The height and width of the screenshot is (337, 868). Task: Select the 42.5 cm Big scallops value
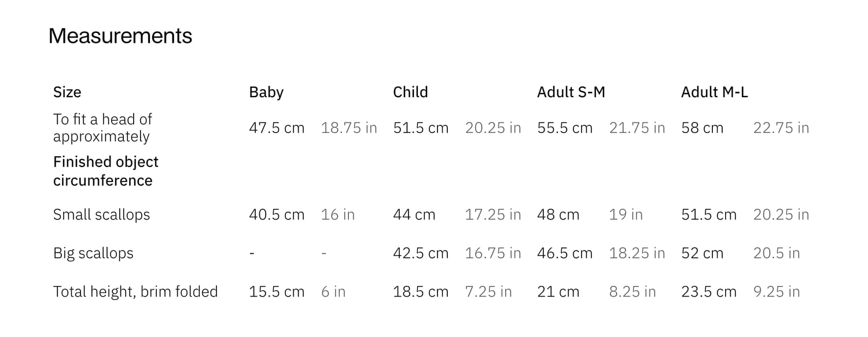point(421,253)
